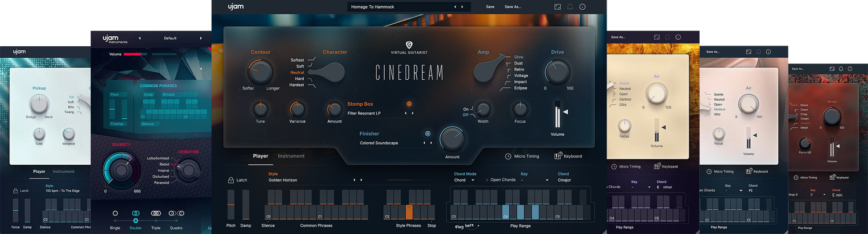Screen dimensions: 868x234
Task: Open the Chord Mode dropdown
Action: coord(473,180)
